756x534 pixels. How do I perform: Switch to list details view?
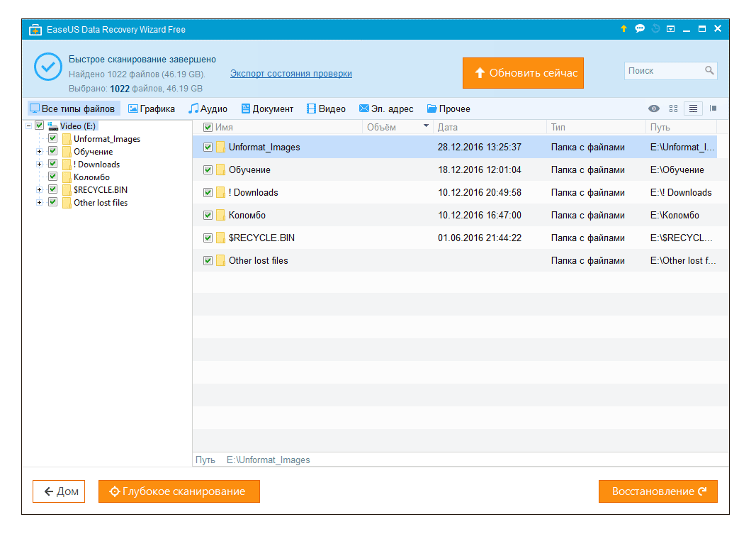[693, 109]
